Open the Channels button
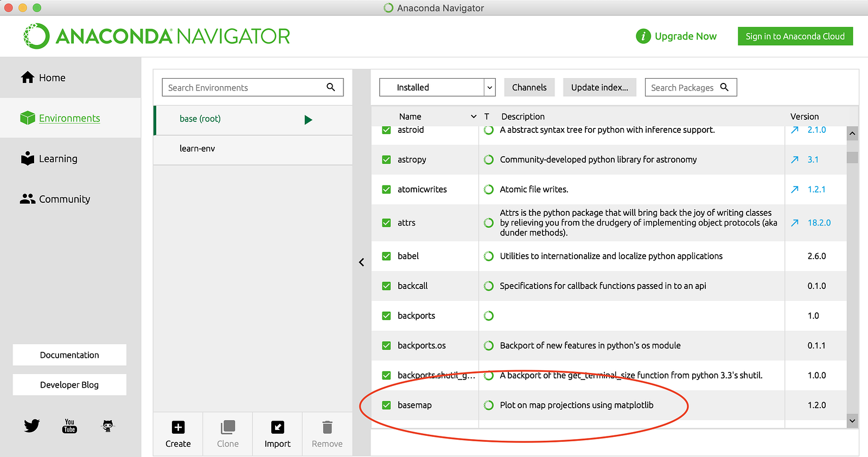The width and height of the screenshot is (868, 457). 529,87
